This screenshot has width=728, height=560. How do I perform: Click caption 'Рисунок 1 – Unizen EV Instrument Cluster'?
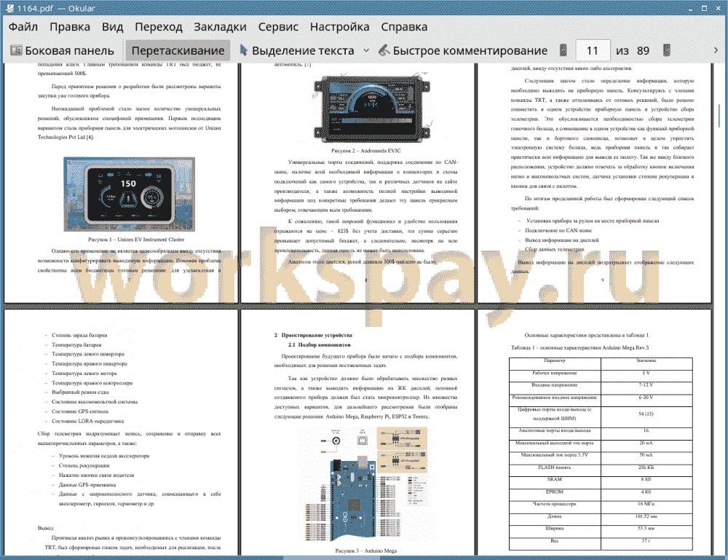pos(136,240)
